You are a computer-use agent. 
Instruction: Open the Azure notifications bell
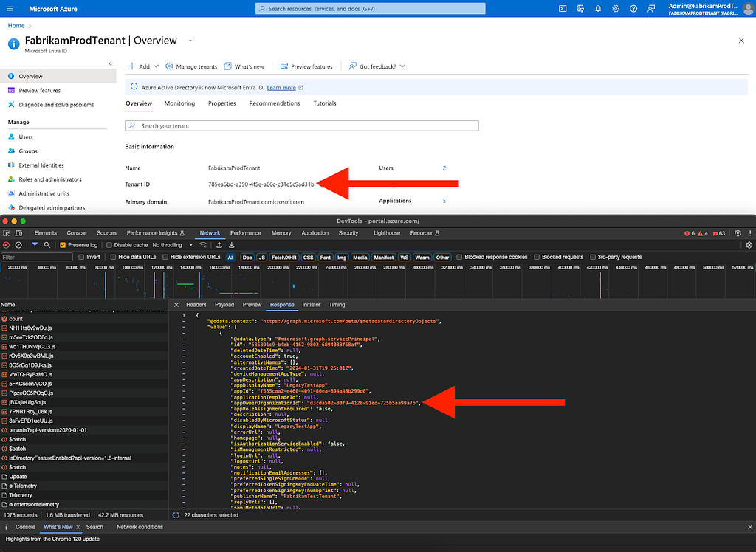click(x=598, y=9)
